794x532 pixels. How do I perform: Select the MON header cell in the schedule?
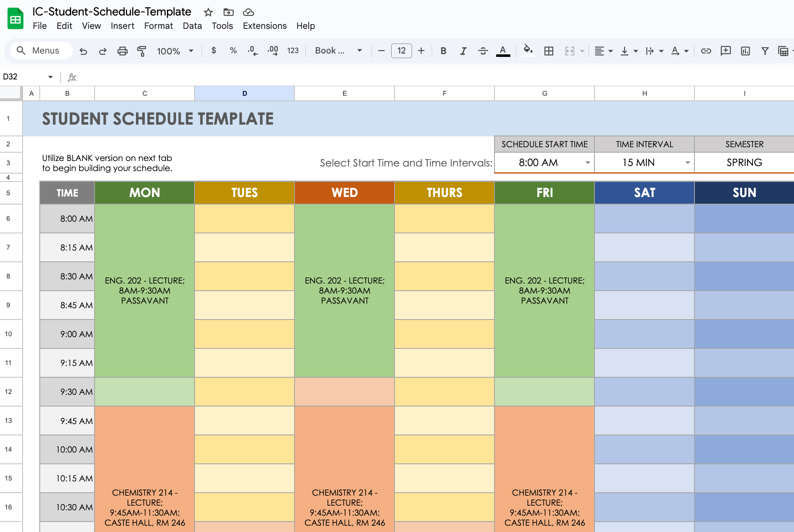point(144,193)
